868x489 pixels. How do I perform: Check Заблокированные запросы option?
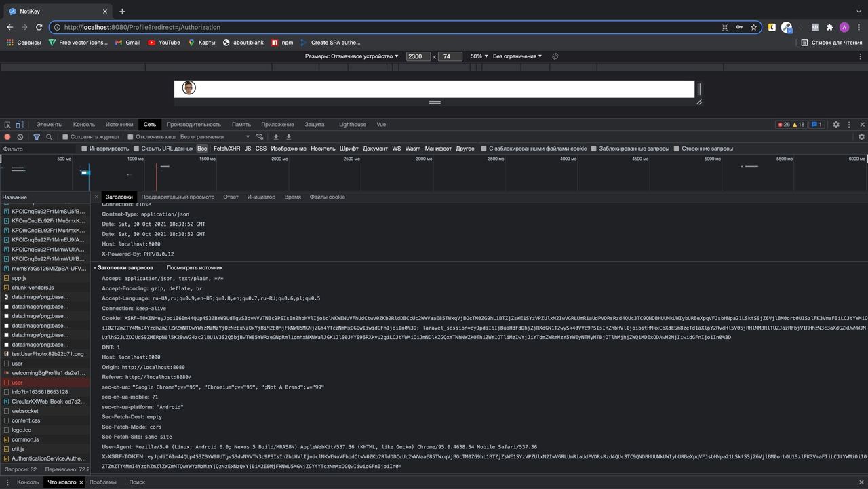coord(593,149)
